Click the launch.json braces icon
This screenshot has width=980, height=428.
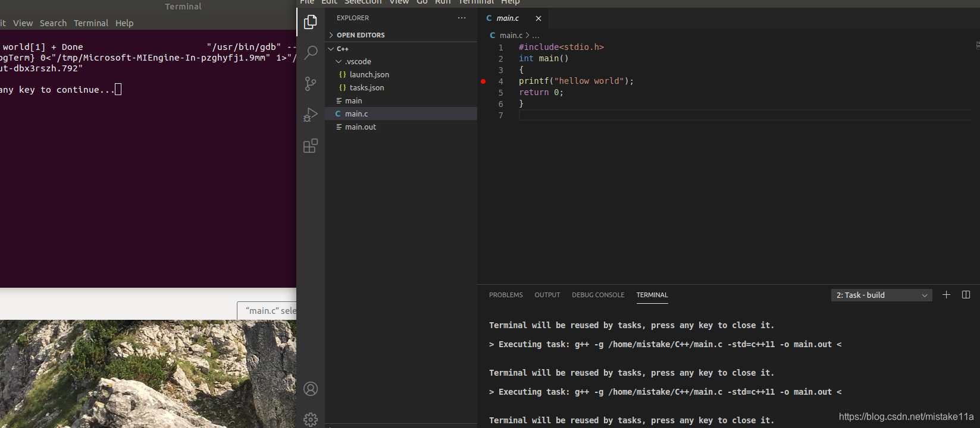coord(343,74)
